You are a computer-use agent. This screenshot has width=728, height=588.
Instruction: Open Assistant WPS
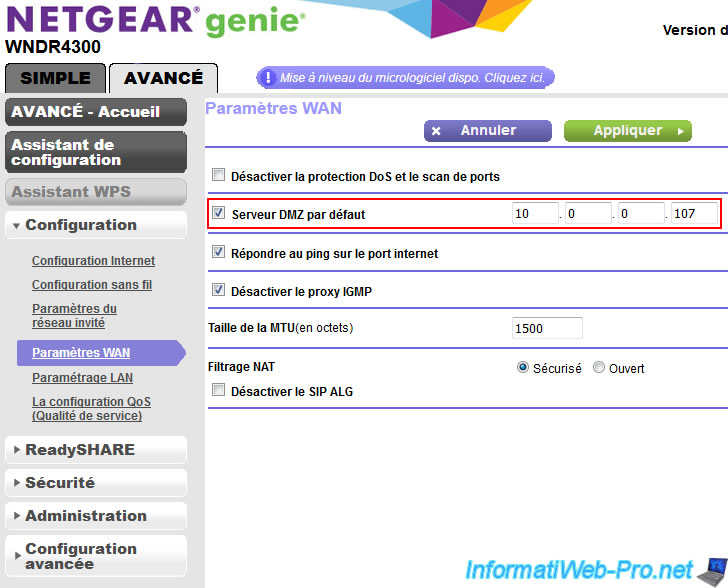click(x=96, y=192)
